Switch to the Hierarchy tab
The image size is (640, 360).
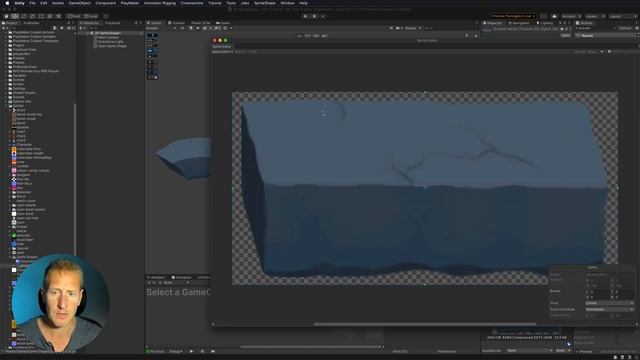[89, 23]
